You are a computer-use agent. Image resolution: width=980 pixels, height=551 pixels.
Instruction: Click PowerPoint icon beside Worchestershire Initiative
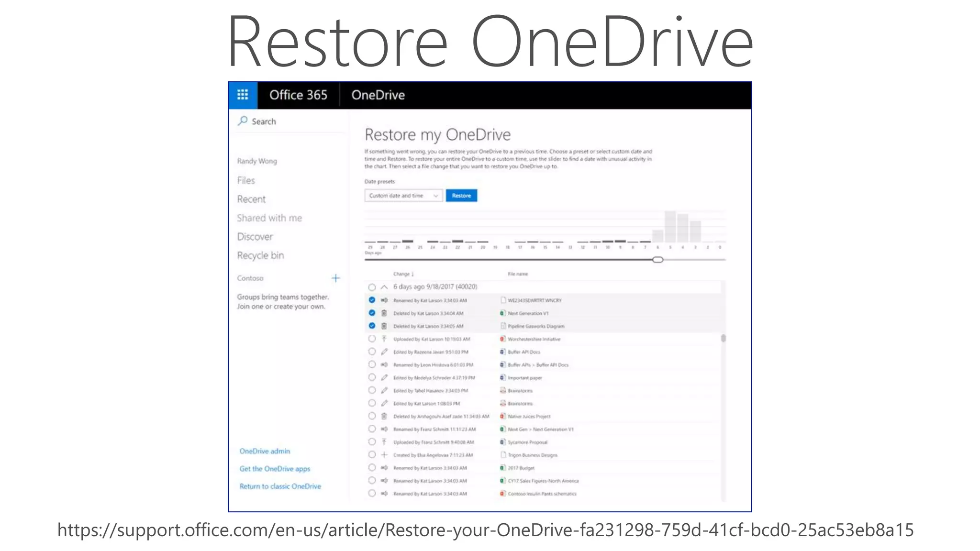click(x=503, y=339)
